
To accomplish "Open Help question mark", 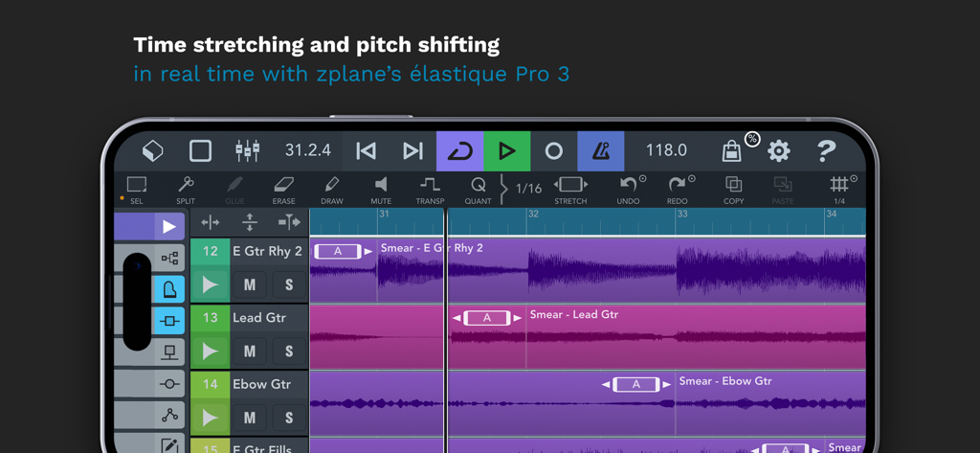I will coord(826,150).
